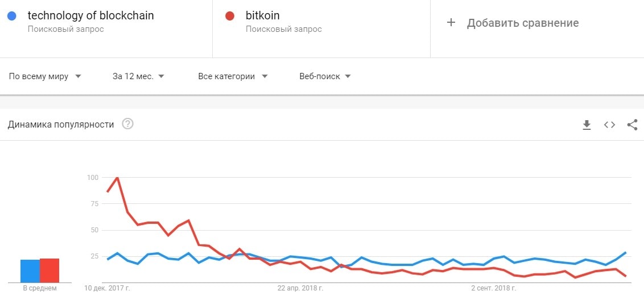
Task: Click the plus icon to add comparison
Action: tap(451, 23)
